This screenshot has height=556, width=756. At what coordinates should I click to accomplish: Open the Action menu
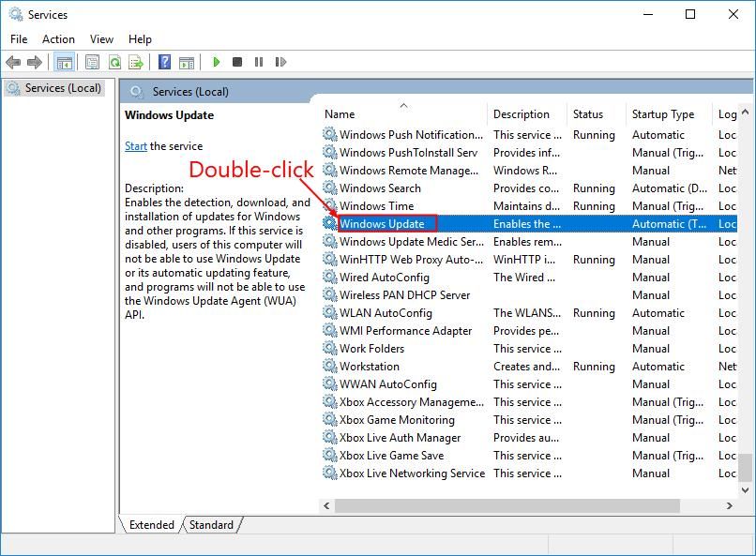pos(58,38)
